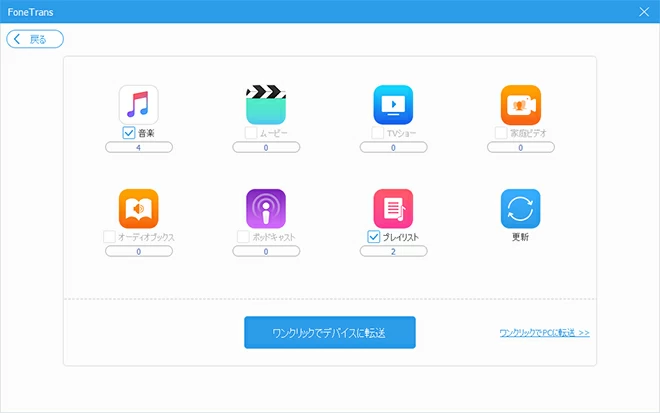The width and height of the screenshot is (660, 413).
Task: Toggle the オーディオブックス checkbox
Action: pyautogui.click(x=108, y=237)
